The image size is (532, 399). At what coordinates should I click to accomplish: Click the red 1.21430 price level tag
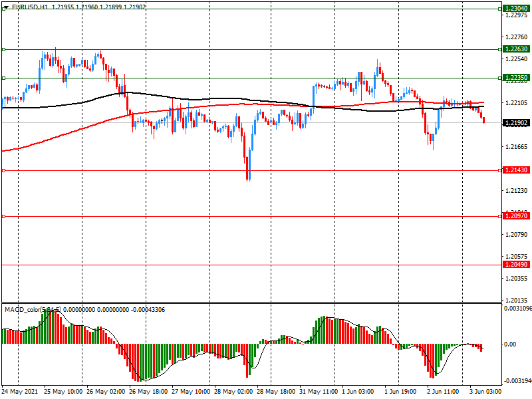click(515, 171)
